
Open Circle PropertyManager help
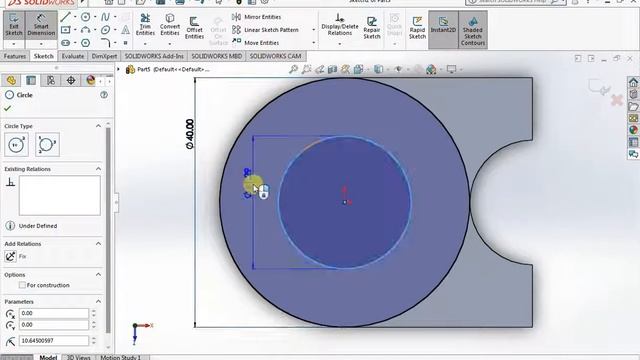[x=104, y=95]
